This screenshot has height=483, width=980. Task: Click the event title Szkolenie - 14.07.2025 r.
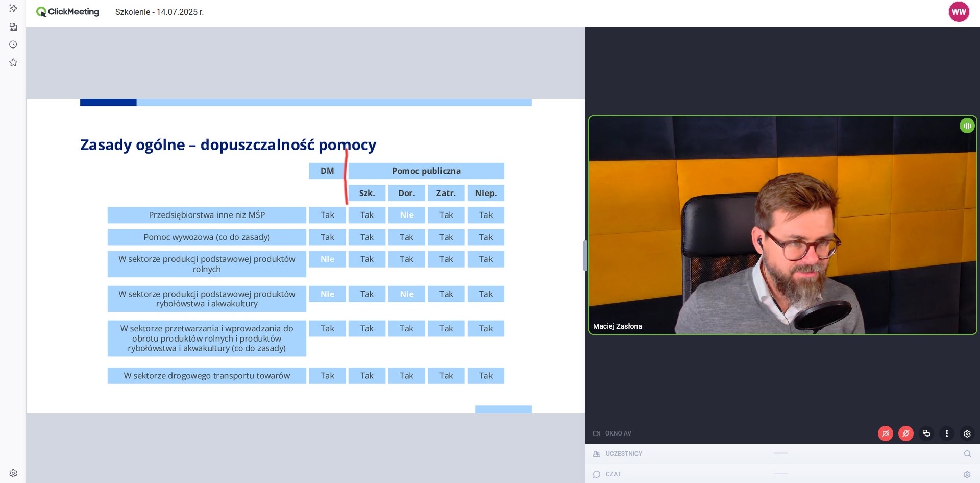(x=159, y=12)
